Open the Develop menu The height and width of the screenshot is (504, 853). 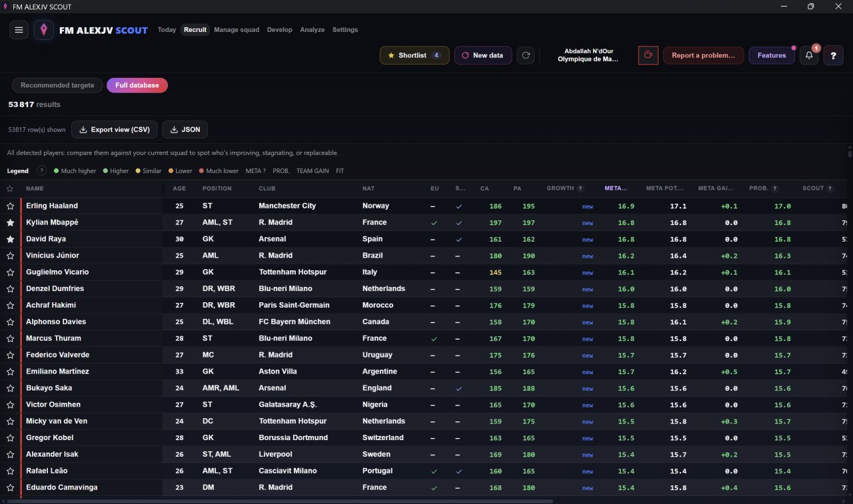click(x=280, y=30)
